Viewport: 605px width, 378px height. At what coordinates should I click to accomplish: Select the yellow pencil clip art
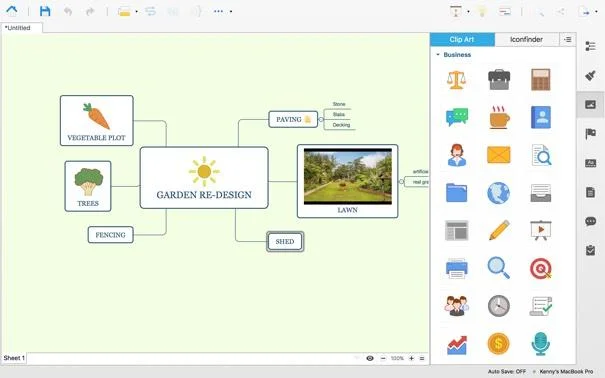499,230
